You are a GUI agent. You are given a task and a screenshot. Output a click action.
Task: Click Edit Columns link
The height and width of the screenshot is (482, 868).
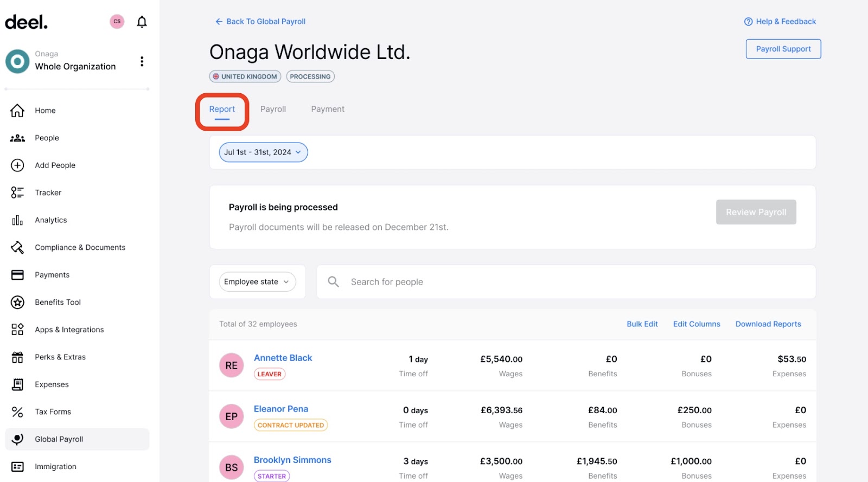[x=697, y=324]
